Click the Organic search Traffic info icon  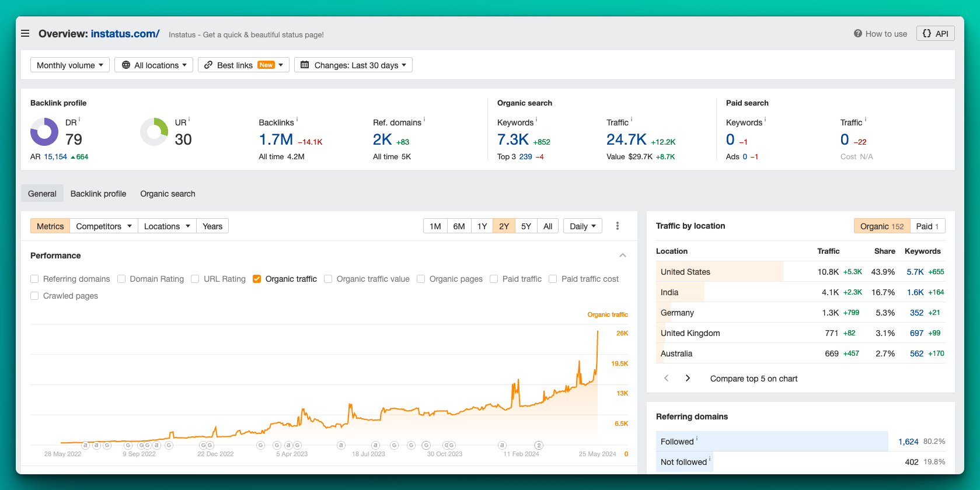(x=632, y=120)
